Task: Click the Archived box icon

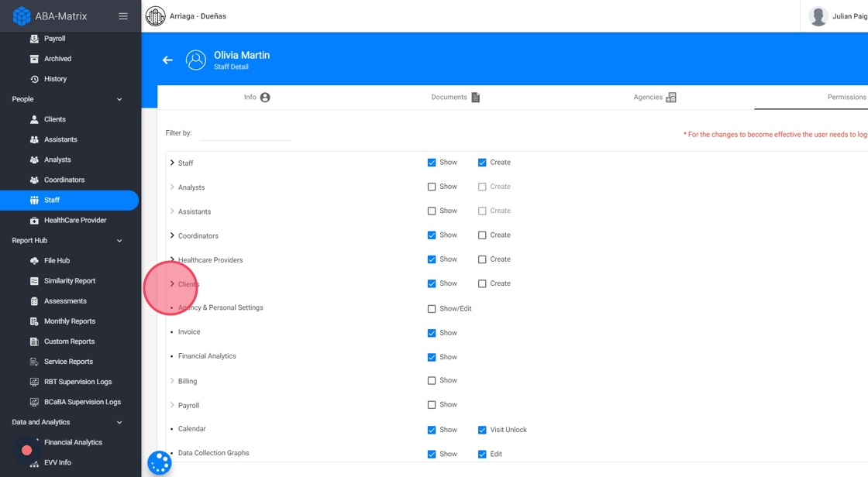Action: coord(34,59)
